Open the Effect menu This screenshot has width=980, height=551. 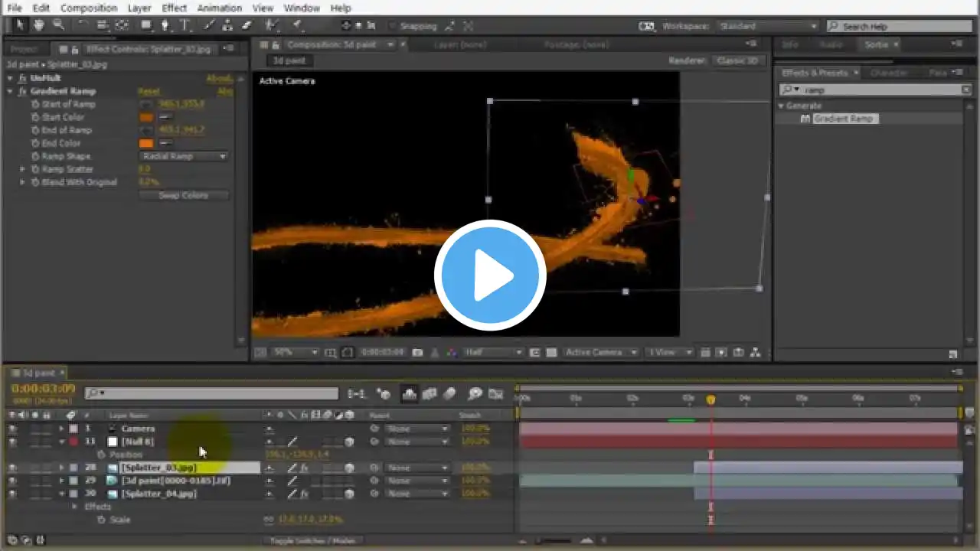tap(174, 8)
